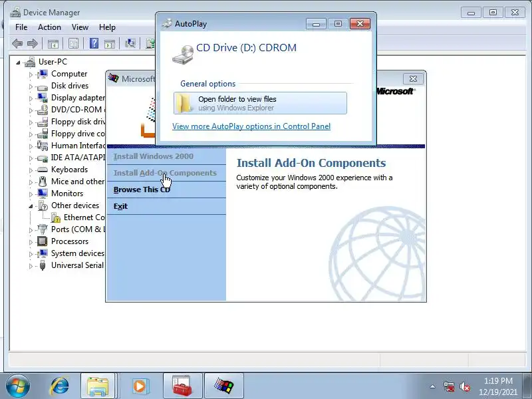Click the Properties toolbar icon in Device Manager
This screenshot has height=399, width=532.
pos(74,43)
